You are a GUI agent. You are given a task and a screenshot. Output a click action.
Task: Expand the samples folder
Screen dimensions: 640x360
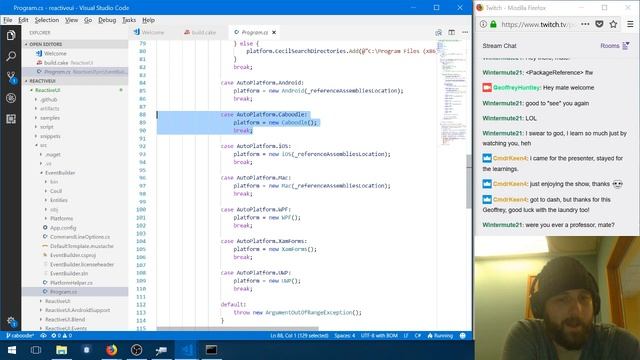pyautogui.click(x=50, y=118)
